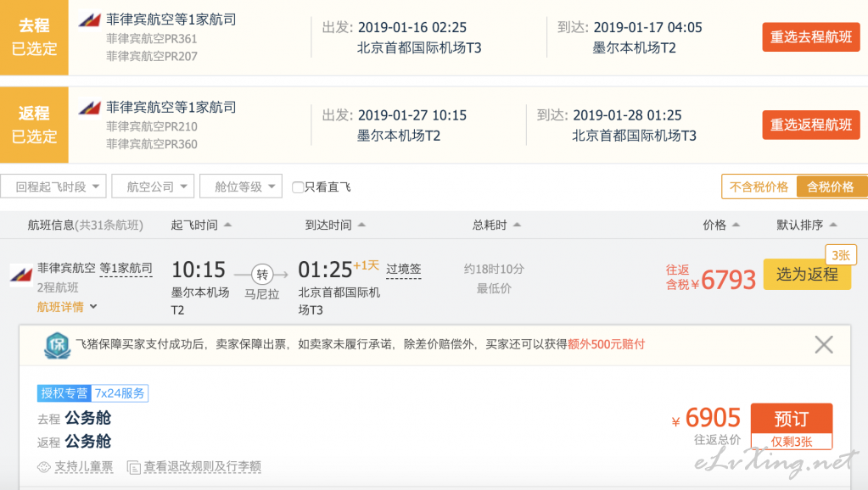
Task: Click the 仅剩3张 remaining tickets label
Action: (792, 442)
